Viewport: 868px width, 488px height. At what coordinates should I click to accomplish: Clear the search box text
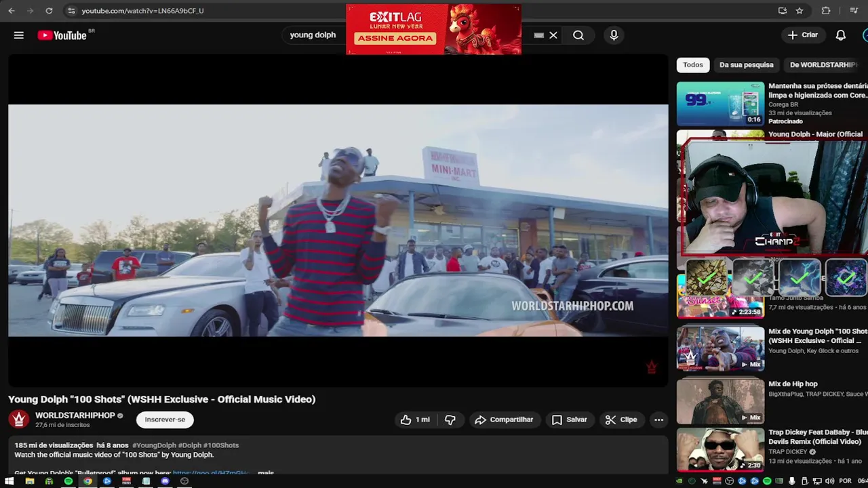(553, 35)
